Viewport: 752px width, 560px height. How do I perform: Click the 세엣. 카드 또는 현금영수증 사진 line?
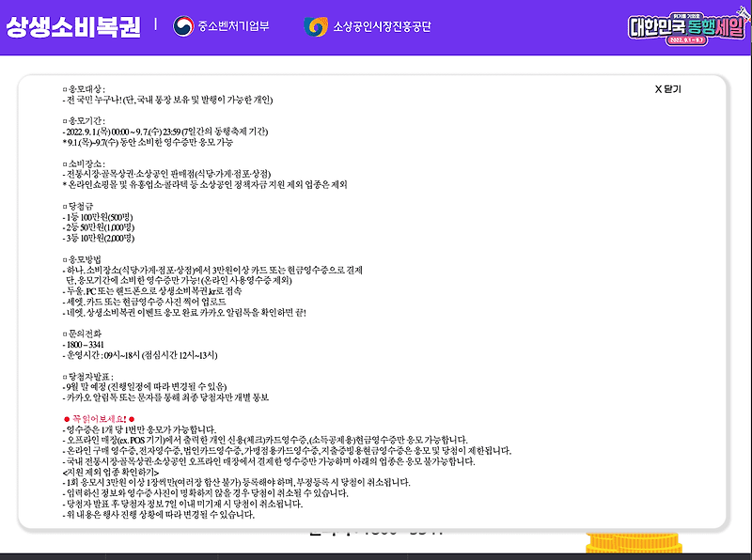144,302
